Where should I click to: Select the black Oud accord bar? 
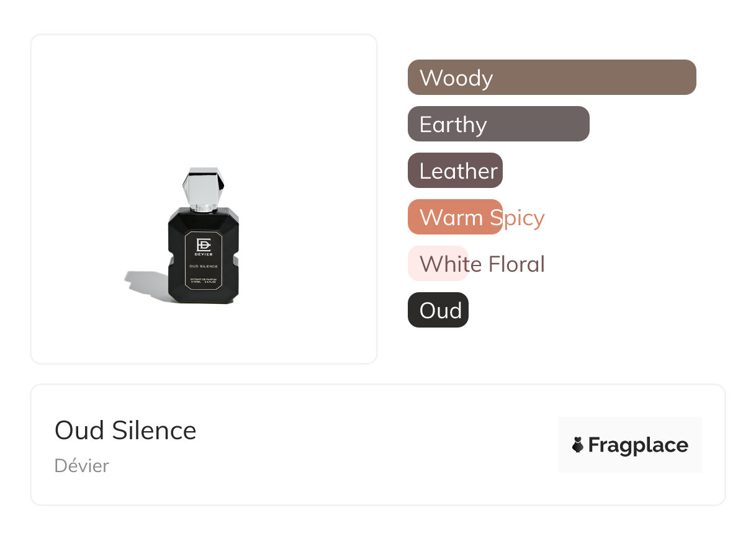click(438, 310)
